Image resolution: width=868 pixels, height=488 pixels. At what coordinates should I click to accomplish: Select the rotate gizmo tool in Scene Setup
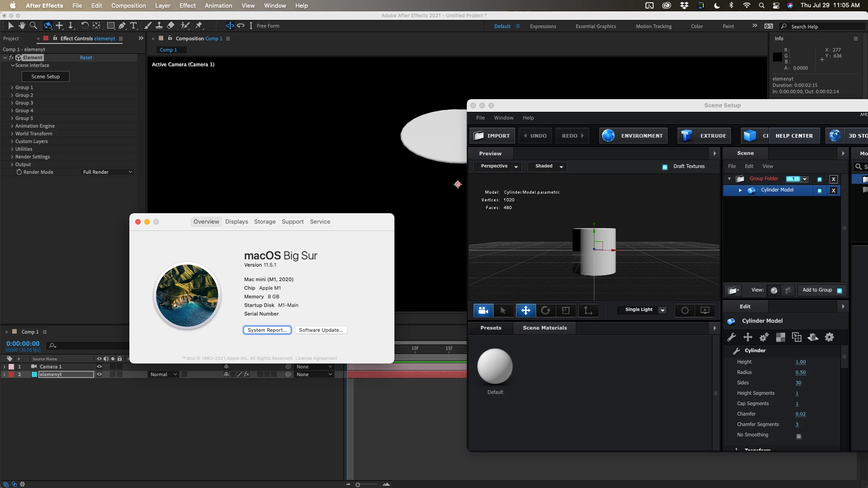545,310
